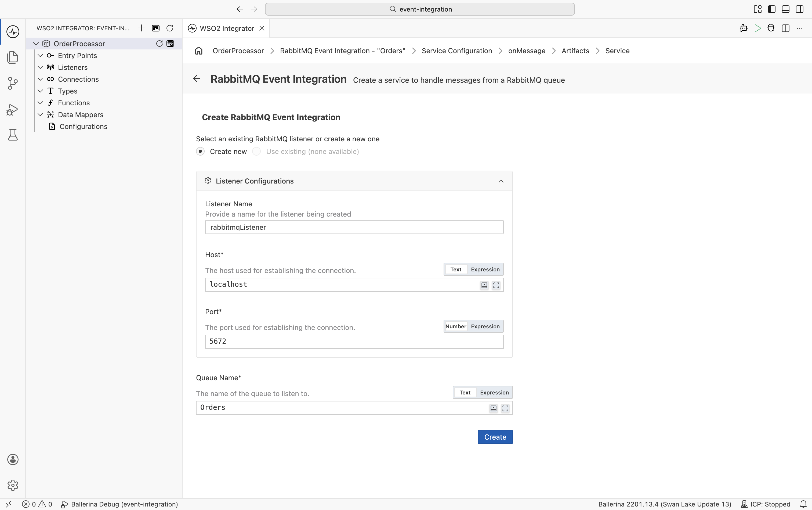Click the Listener Name input field
Viewport: 812px width, 510px height.
tap(354, 227)
